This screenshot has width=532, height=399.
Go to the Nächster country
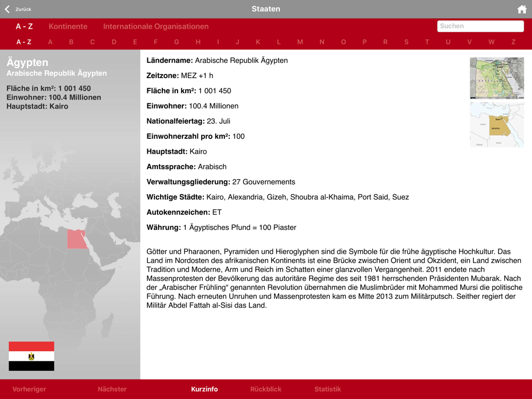point(112,389)
